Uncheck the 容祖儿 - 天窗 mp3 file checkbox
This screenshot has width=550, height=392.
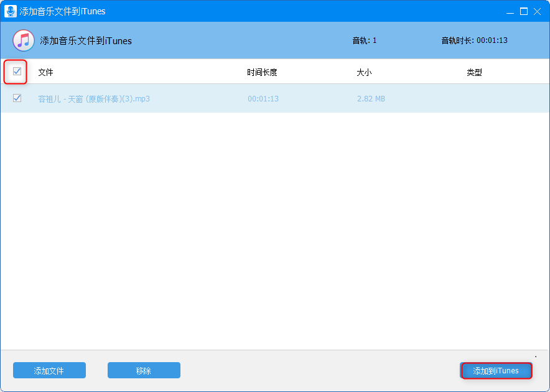point(17,98)
